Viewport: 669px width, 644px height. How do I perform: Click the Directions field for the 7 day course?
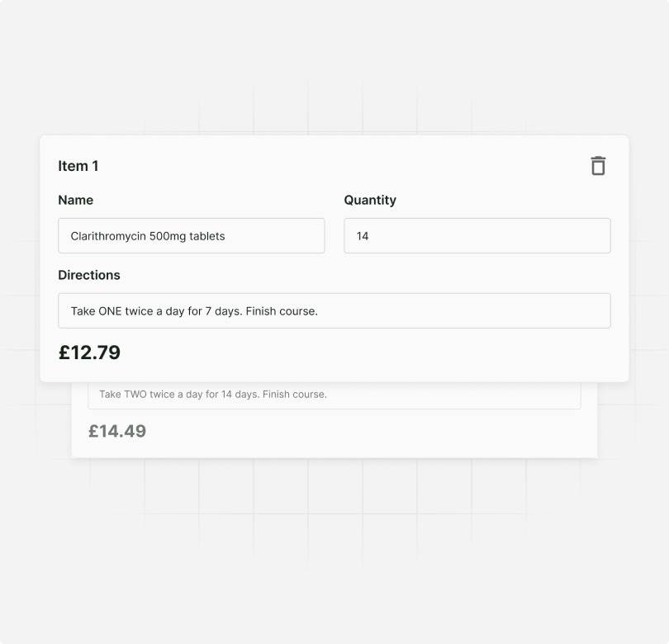pyautogui.click(x=334, y=310)
